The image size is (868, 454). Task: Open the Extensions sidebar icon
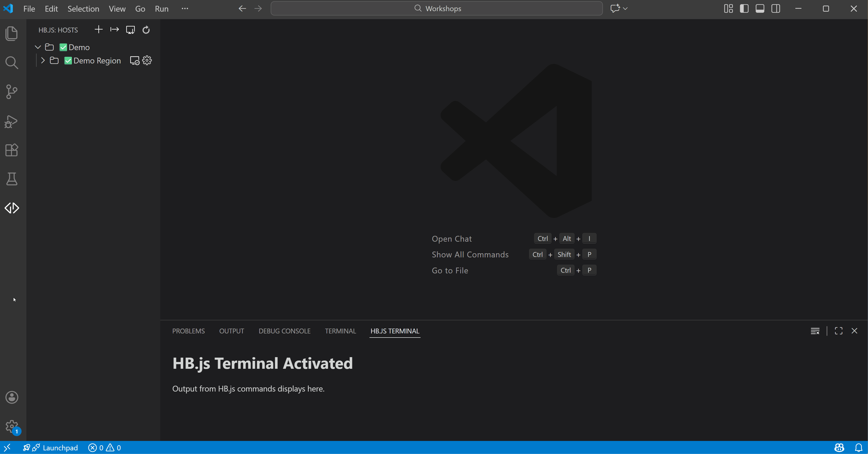(x=11, y=150)
